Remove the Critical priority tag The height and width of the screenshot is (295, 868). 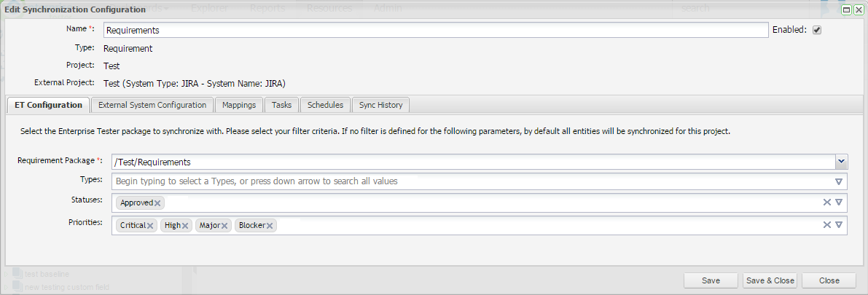pyautogui.click(x=150, y=227)
